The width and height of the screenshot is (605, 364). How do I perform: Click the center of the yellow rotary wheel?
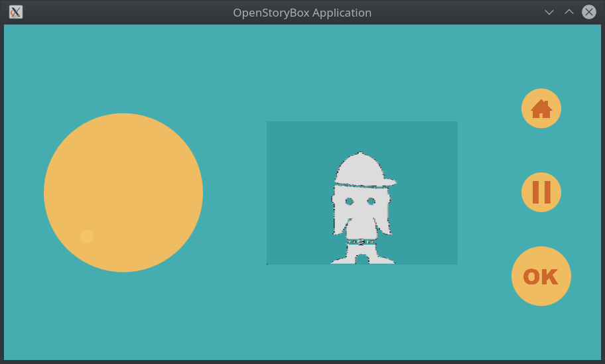123,193
